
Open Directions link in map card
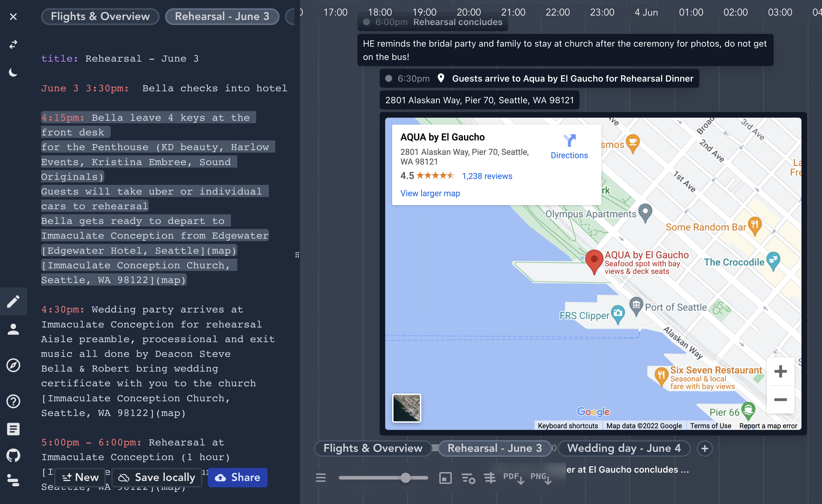[569, 147]
